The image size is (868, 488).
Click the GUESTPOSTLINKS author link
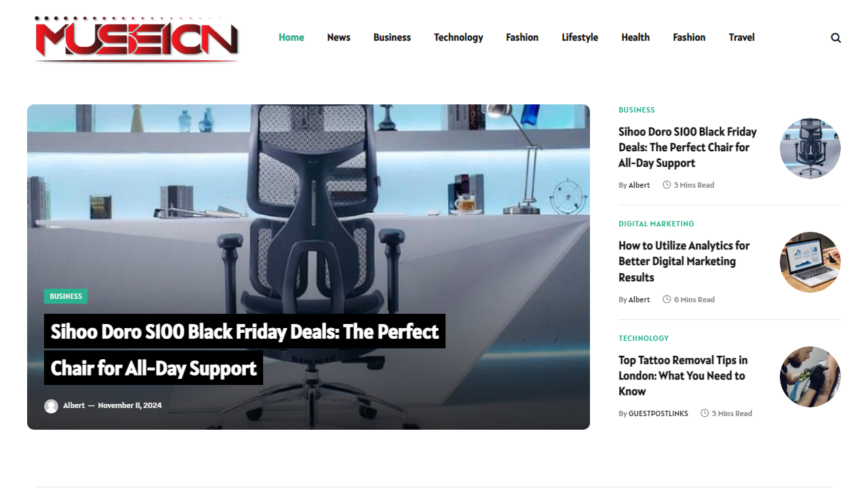658,413
